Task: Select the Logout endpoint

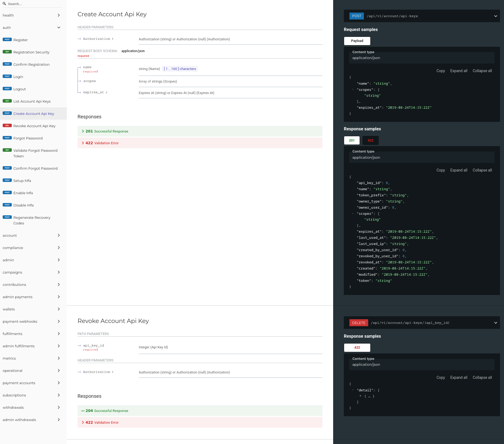Action: coord(33,89)
